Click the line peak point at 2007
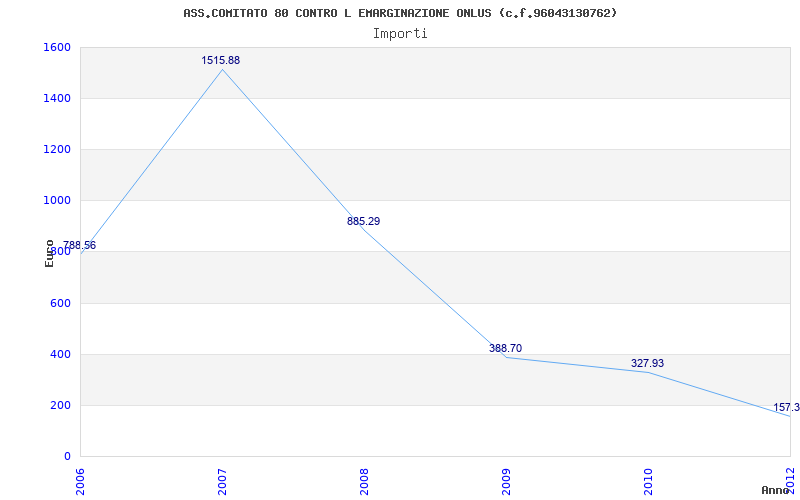Viewport: 800px width, 500px height. click(x=222, y=69)
